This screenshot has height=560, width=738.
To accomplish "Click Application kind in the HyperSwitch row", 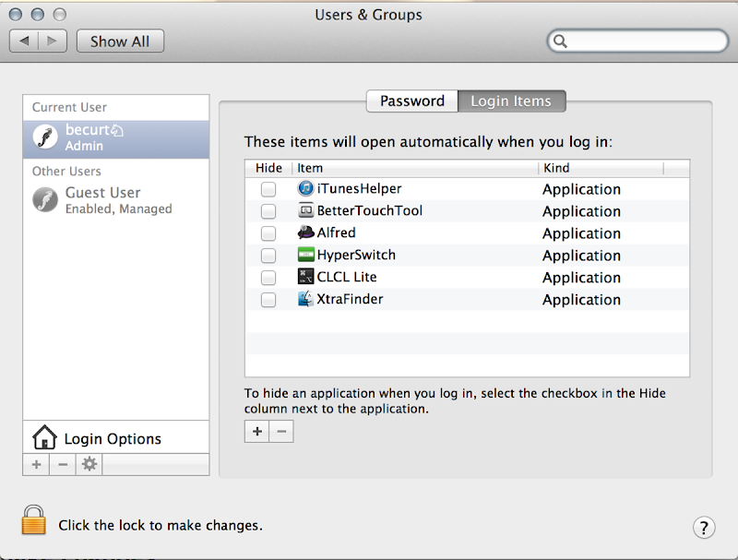I will [581, 256].
